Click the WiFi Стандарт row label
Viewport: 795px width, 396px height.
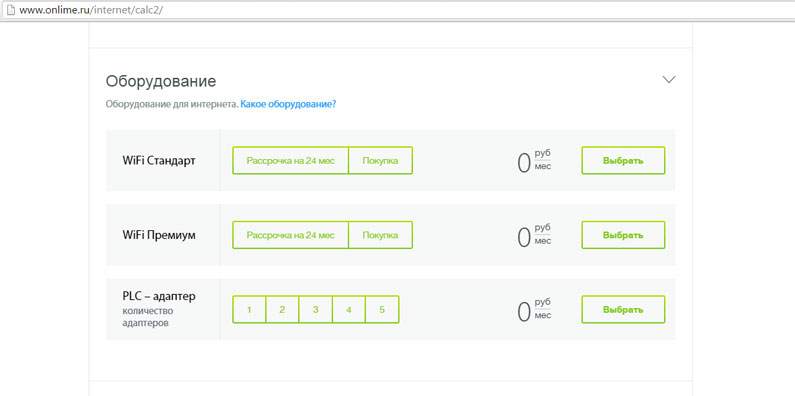159,161
